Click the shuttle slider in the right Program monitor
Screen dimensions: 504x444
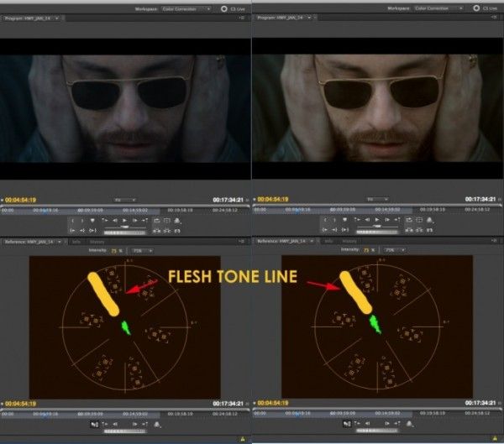[x=377, y=227]
